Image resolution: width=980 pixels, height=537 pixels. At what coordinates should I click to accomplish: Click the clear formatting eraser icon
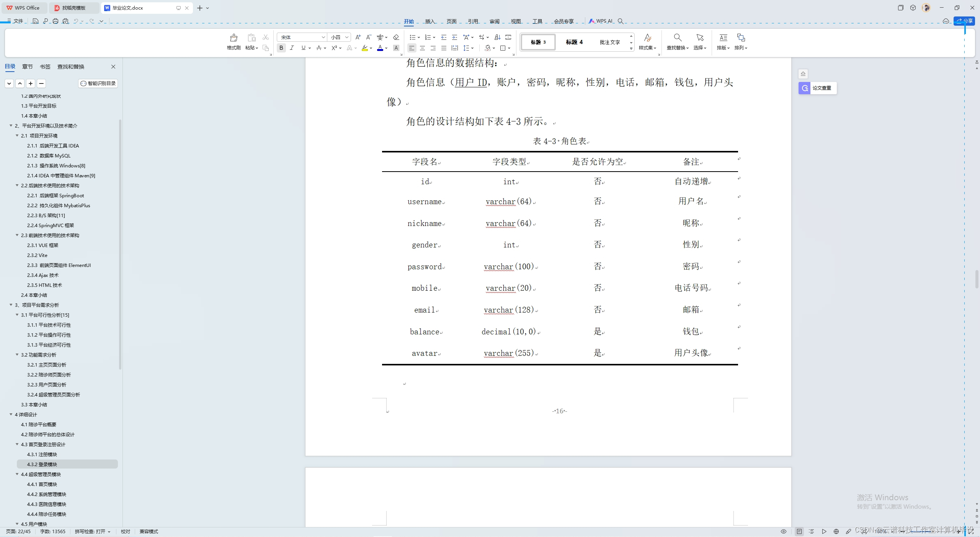(396, 37)
